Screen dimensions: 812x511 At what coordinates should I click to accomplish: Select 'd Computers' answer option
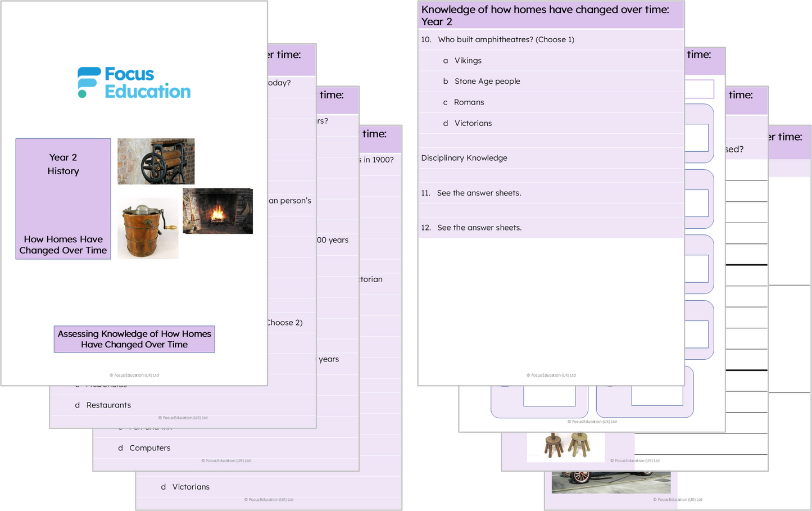149,448
